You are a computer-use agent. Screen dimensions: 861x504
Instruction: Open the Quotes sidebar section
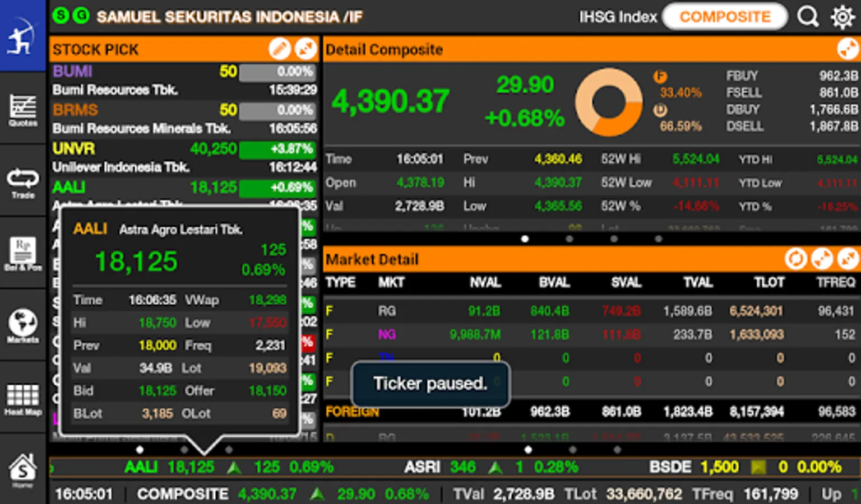(x=22, y=110)
